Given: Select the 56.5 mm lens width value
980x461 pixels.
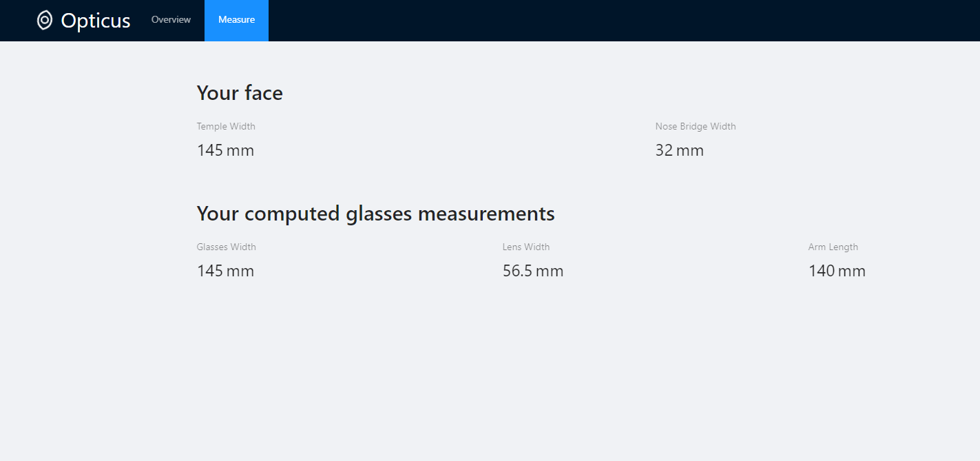Looking at the screenshot, I should click(x=533, y=271).
